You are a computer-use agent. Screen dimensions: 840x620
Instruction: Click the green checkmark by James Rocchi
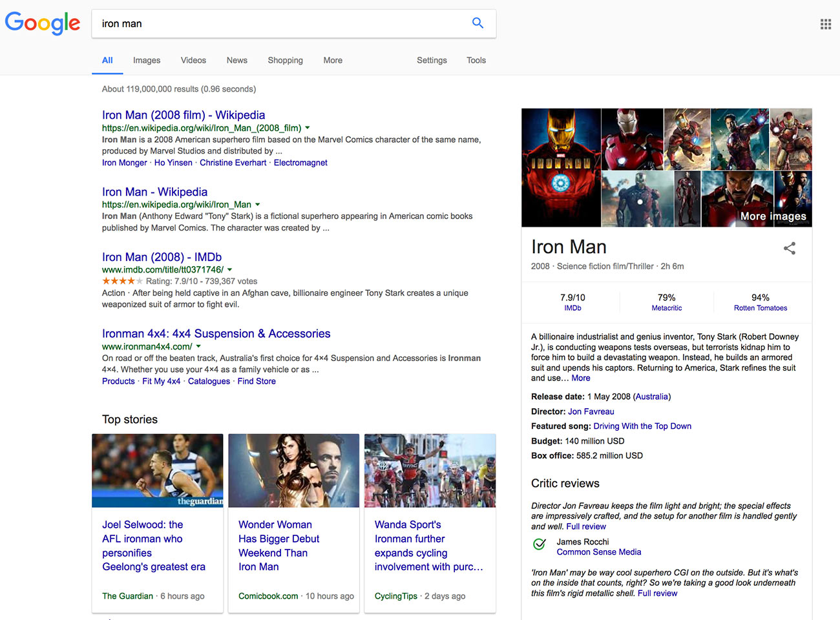tap(539, 544)
